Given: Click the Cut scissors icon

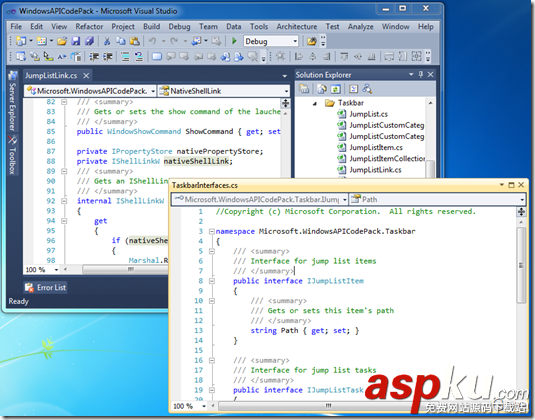Looking at the screenshot, I should point(107,41).
